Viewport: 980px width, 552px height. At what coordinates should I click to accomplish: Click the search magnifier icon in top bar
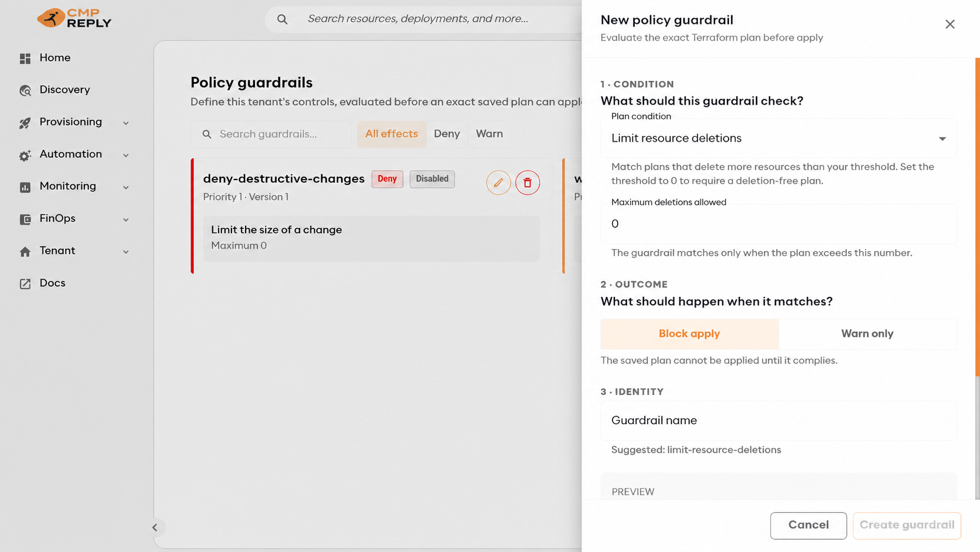coord(283,19)
